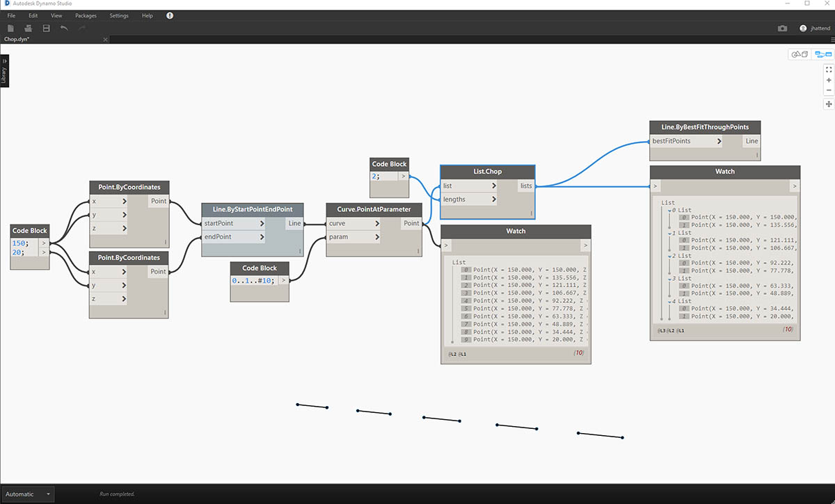Click the Pan mode arrows icon
The image size is (835, 504).
click(829, 104)
